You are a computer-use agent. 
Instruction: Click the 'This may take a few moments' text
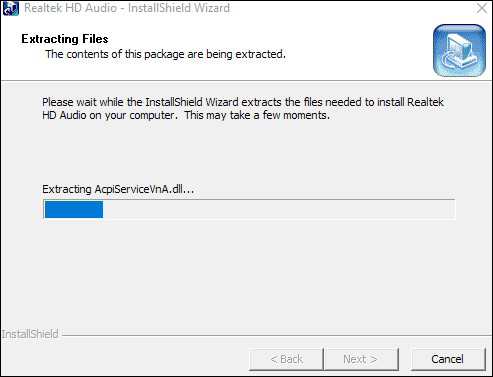pyautogui.click(x=257, y=115)
